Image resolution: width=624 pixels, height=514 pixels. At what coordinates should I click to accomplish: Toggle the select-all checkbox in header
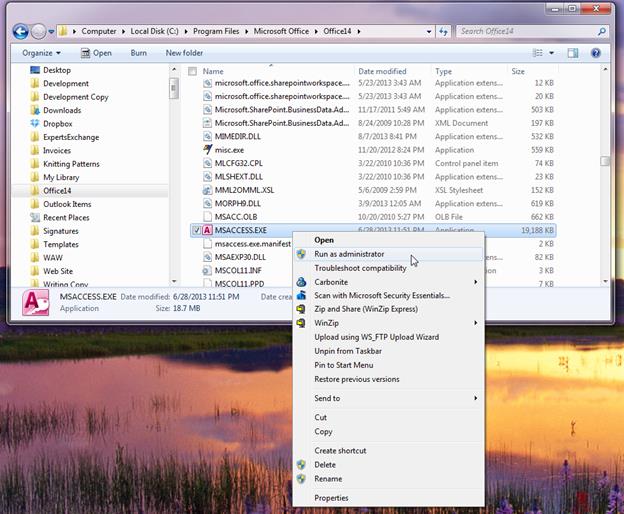tap(192, 71)
